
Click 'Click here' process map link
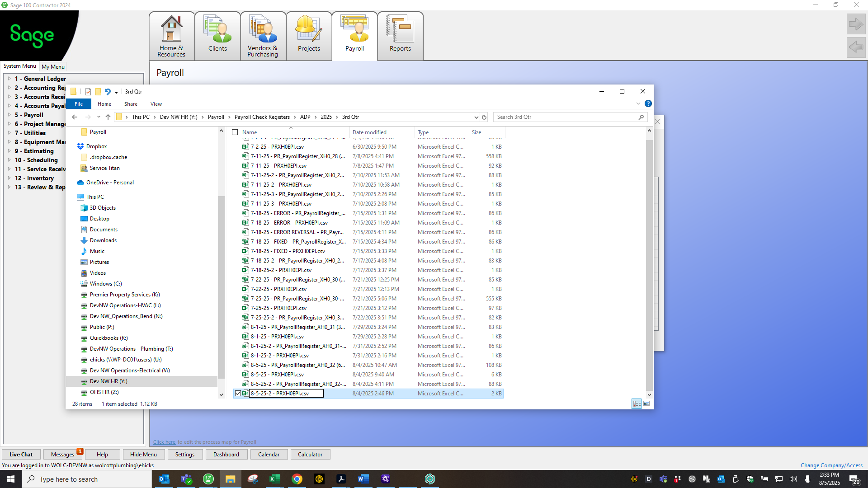coord(164,442)
